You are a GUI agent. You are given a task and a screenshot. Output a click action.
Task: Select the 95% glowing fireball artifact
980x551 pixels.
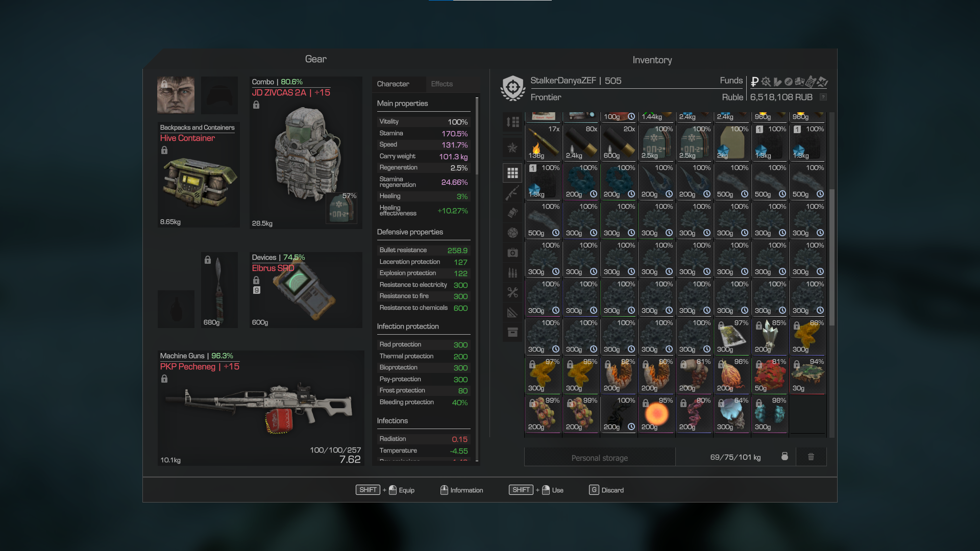656,414
